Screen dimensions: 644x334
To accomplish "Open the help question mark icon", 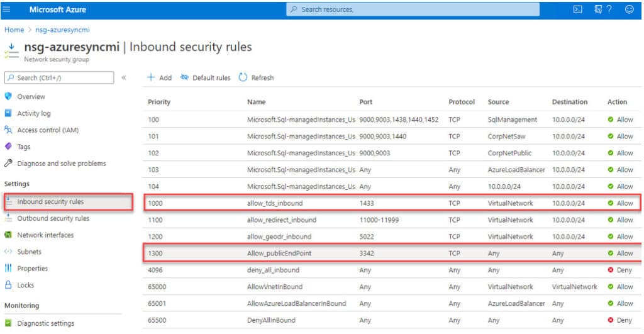I will pos(609,9).
